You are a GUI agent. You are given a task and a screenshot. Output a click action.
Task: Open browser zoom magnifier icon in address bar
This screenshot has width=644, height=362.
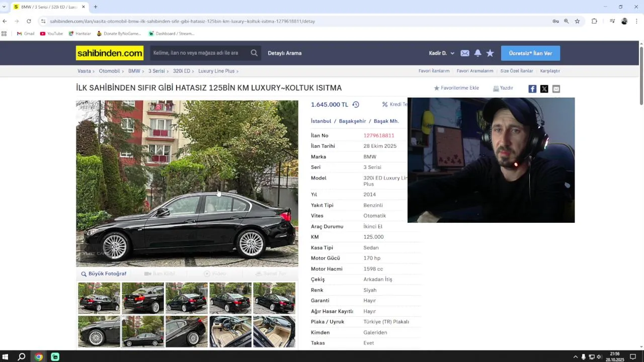[566, 21]
